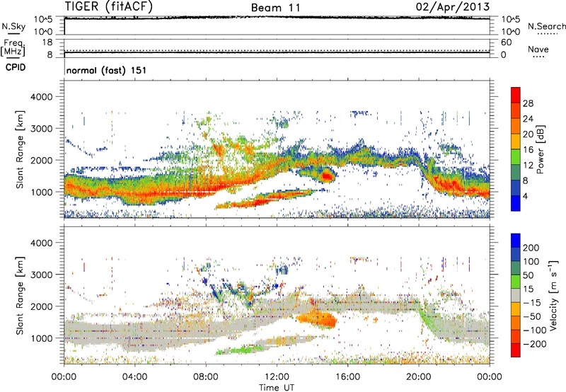Image resolution: width=566 pixels, height=392 pixels.
Task: Click the blue bottom of the power color bar
Action: tap(516, 204)
